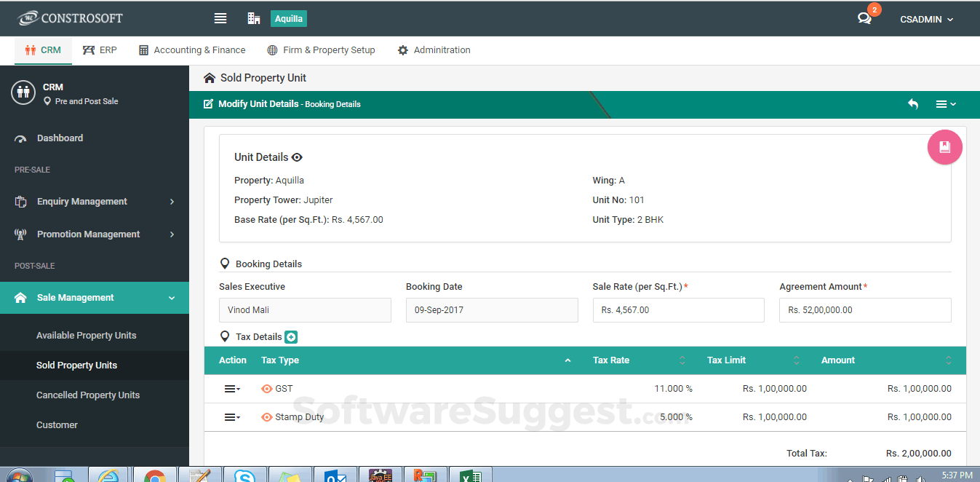
Task: Sort the table by Tax Rate column
Action: [682, 360]
